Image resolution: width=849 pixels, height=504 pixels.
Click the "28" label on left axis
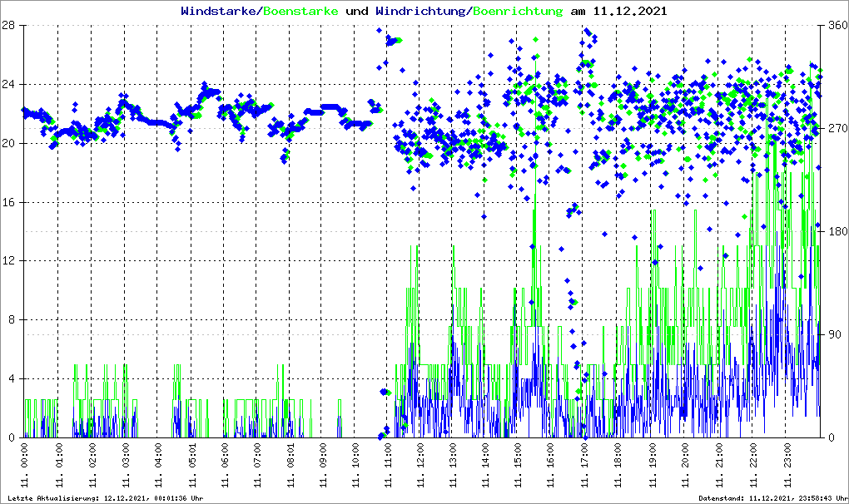click(10, 26)
